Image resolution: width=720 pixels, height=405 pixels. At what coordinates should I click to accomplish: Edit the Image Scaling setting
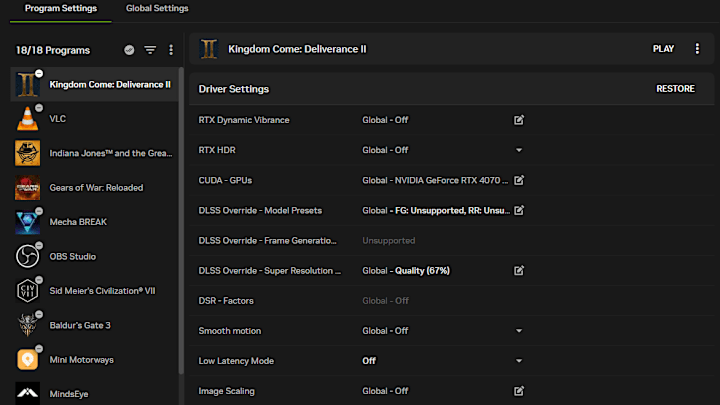coord(518,391)
